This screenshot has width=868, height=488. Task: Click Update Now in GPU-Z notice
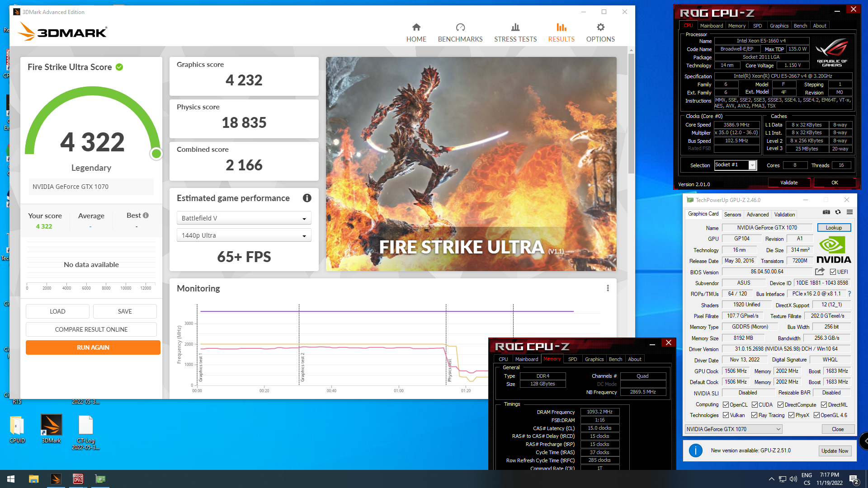835,451
